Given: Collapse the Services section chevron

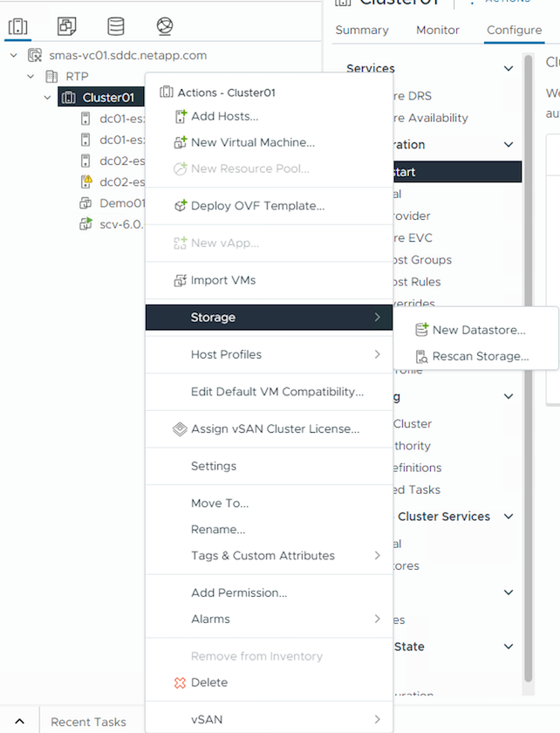Looking at the screenshot, I should pos(509,69).
